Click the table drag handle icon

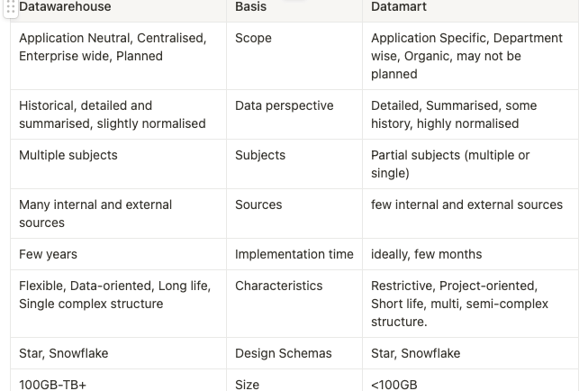[x=11, y=7]
